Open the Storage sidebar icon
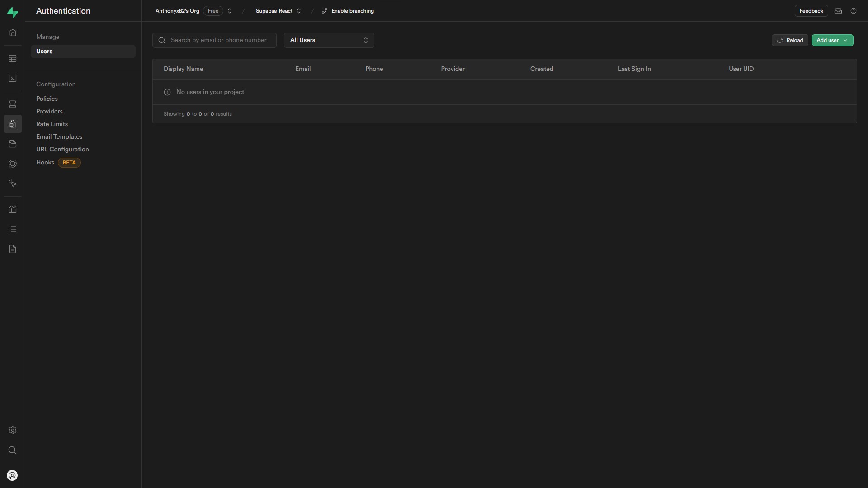This screenshot has height=488, width=868. [13, 144]
